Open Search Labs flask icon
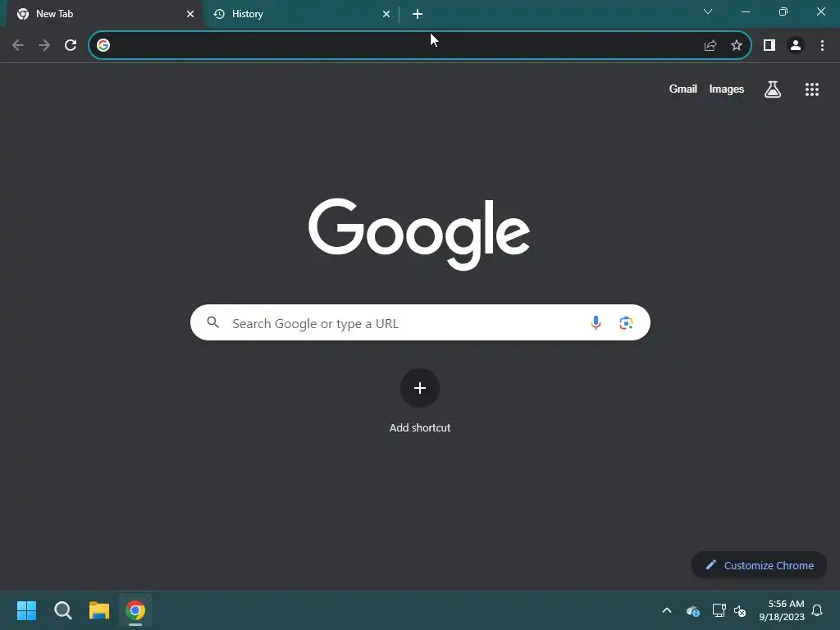 tap(773, 89)
